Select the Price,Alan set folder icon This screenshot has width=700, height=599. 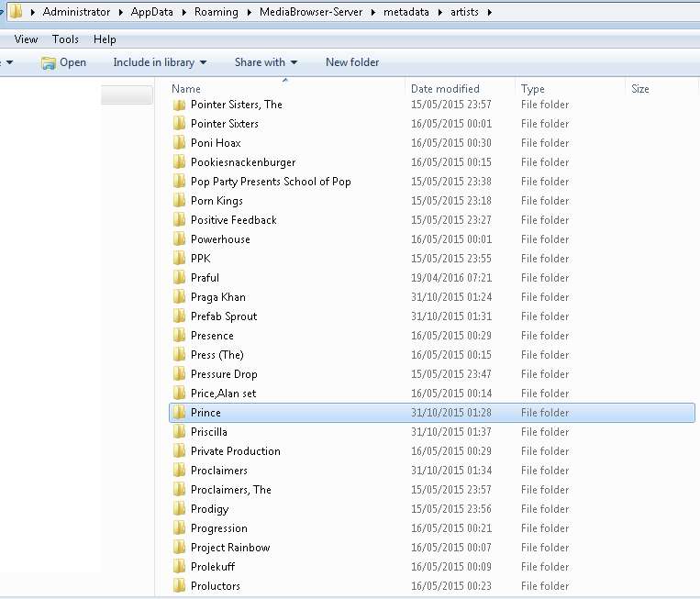[179, 394]
